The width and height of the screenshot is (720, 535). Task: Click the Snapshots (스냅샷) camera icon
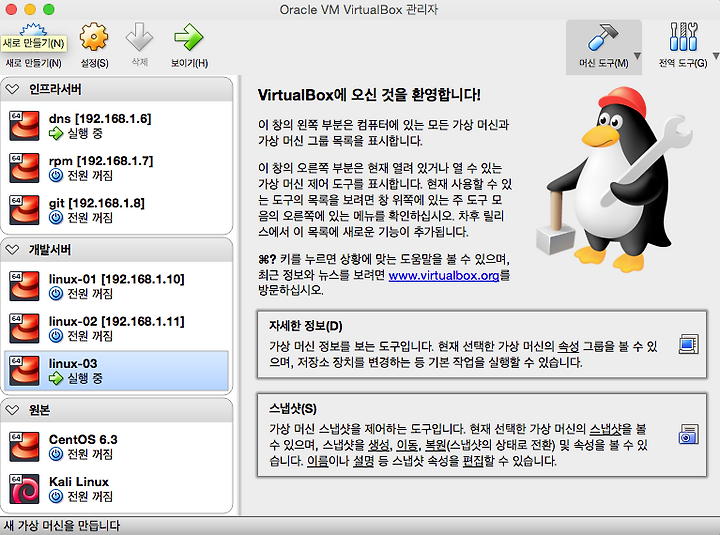click(688, 434)
